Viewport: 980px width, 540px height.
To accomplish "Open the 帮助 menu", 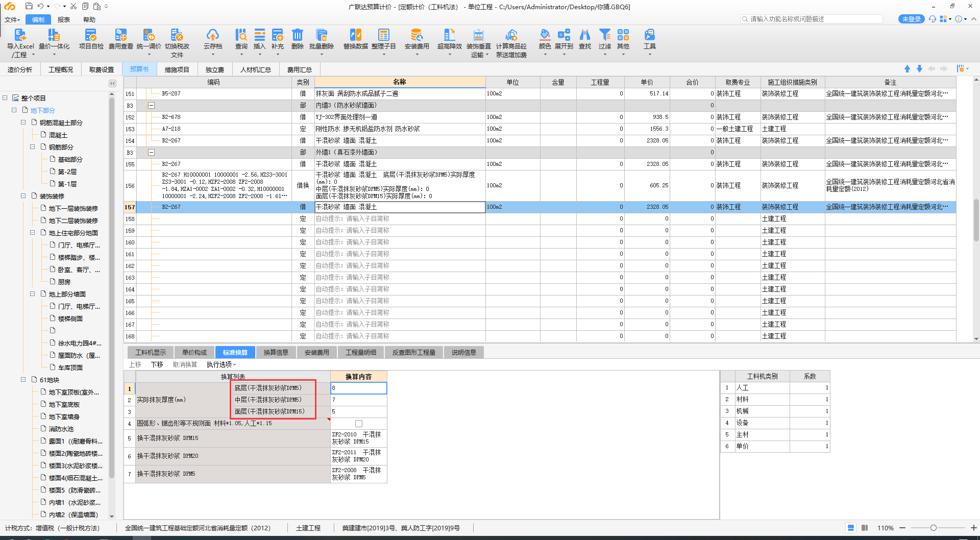I will pyautogui.click(x=89, y=19).
